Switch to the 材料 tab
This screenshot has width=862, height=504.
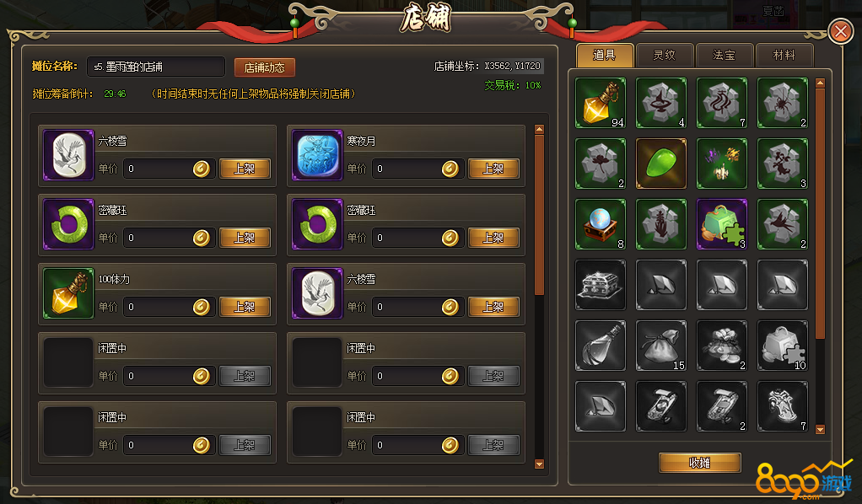tap(784, 55)
